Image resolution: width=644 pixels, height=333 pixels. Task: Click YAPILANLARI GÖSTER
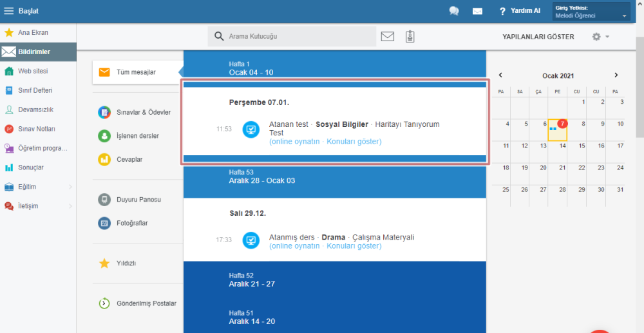538,37
